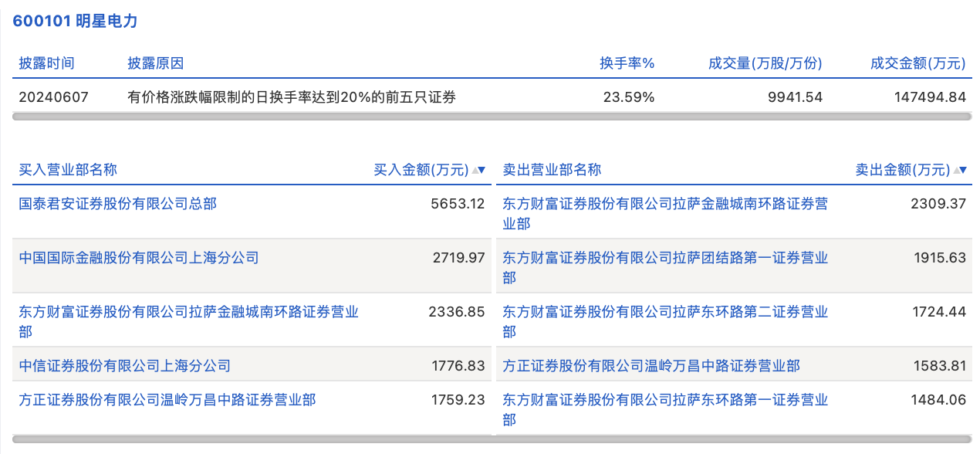Click the scrollbar below the sell-side table
The width and height of the screenshot is (980, 454).
[x=733, y=439]
